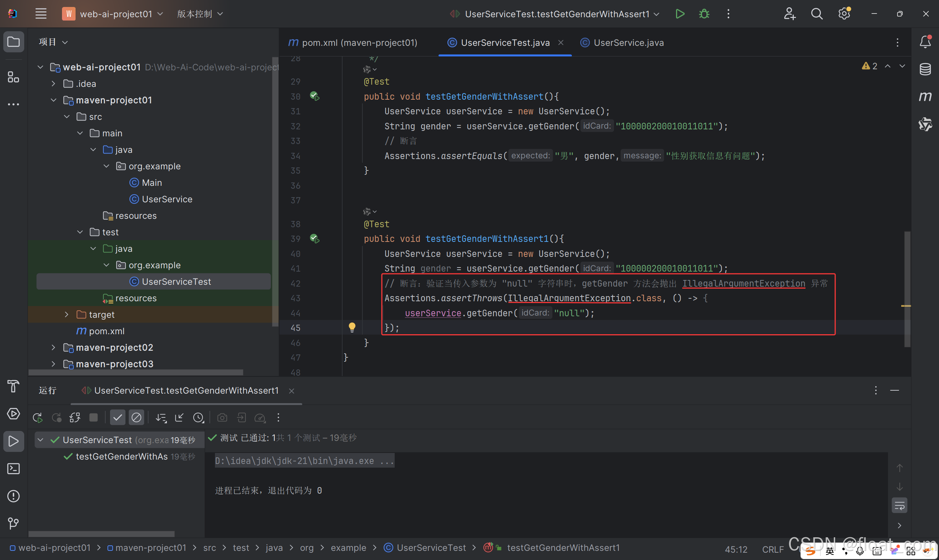Image resolution: width=939 pixels, height=560 pixels.
Task: Switch to the UserService.java tab
Action: click(628, 43)
